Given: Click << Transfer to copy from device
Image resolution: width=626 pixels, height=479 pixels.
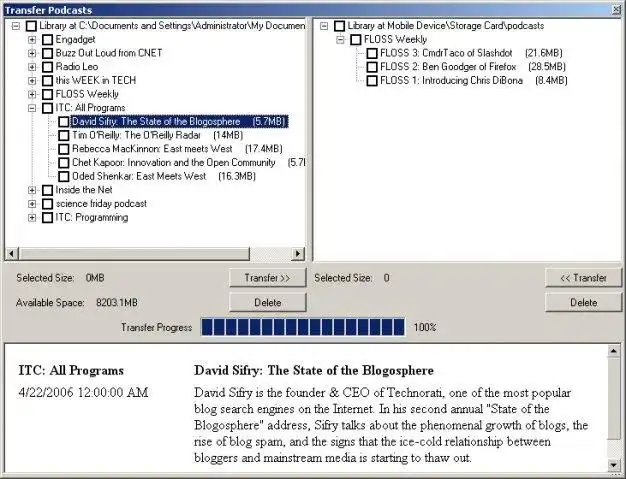Looking at the screenshot, I should [x=583, y=278].
